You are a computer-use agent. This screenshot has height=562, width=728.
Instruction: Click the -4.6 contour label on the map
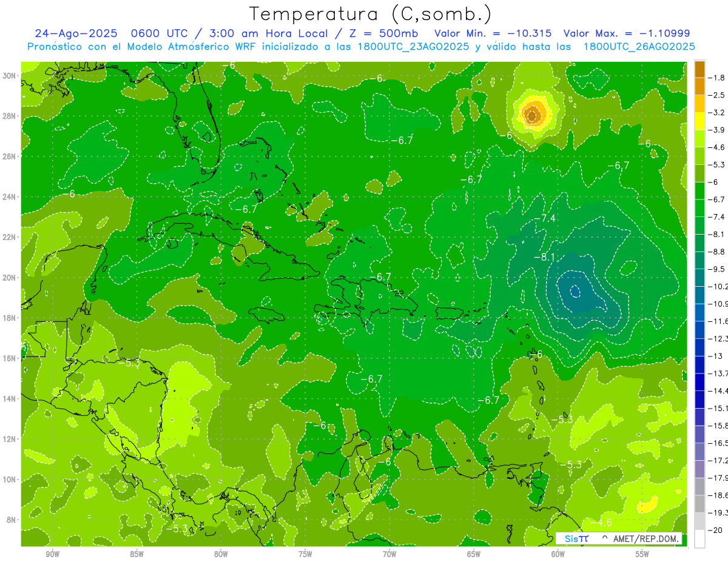click(600, 522)
